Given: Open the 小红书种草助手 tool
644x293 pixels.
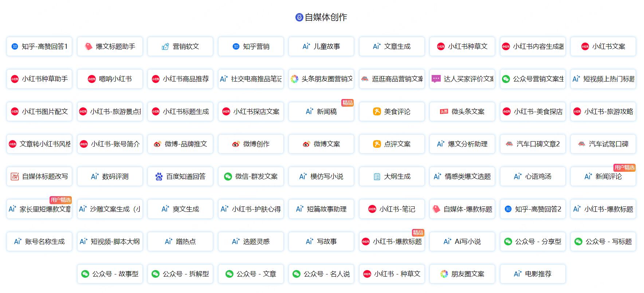Looking at the screenshot, I should [39, 79].
